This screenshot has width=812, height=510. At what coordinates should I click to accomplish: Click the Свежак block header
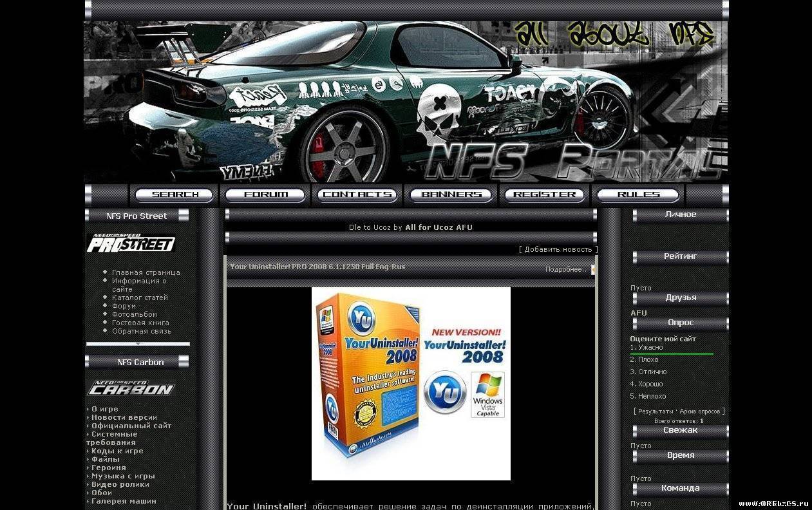coord(681,430)
